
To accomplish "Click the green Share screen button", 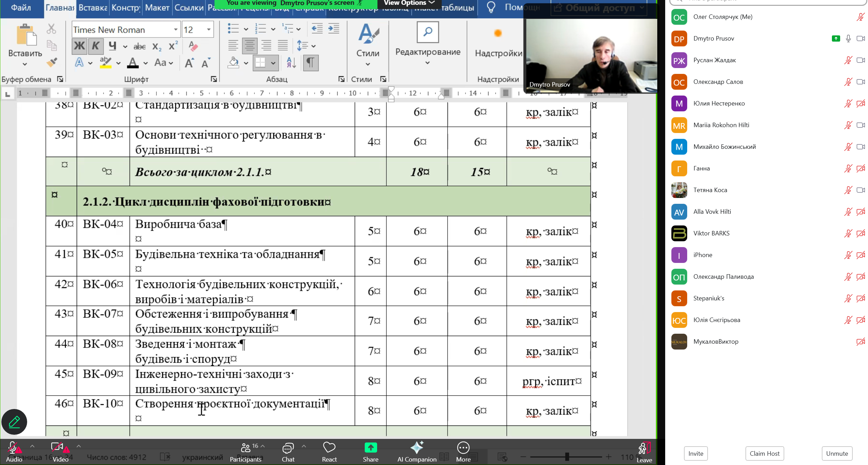I will (x=371, y=452).
